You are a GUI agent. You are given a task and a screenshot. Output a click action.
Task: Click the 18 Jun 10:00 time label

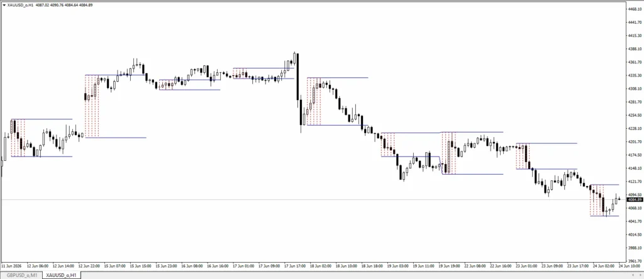(347, 266)
